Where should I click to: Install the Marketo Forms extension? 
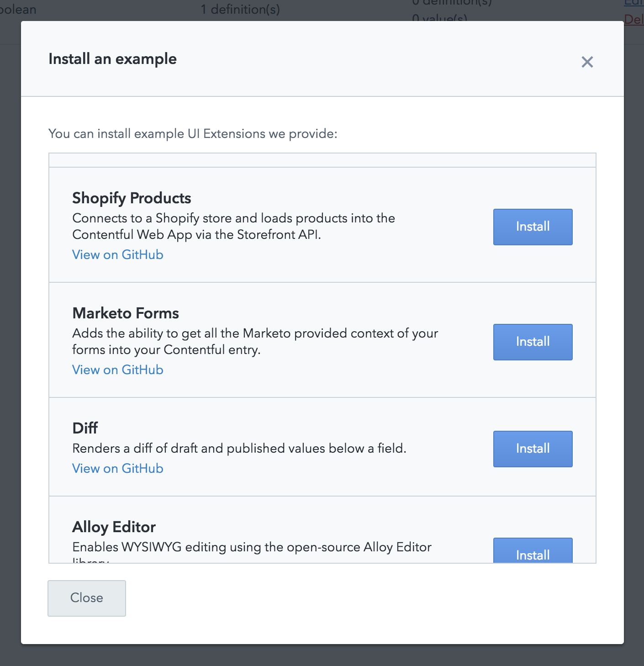pos(533,342)
